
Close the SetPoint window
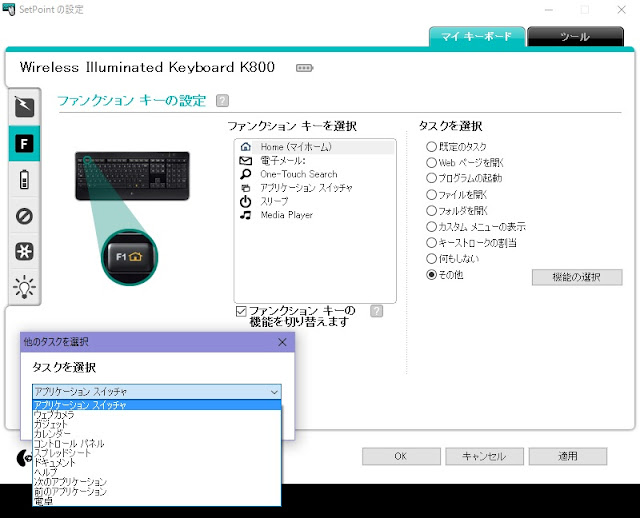tap(621, 9)
